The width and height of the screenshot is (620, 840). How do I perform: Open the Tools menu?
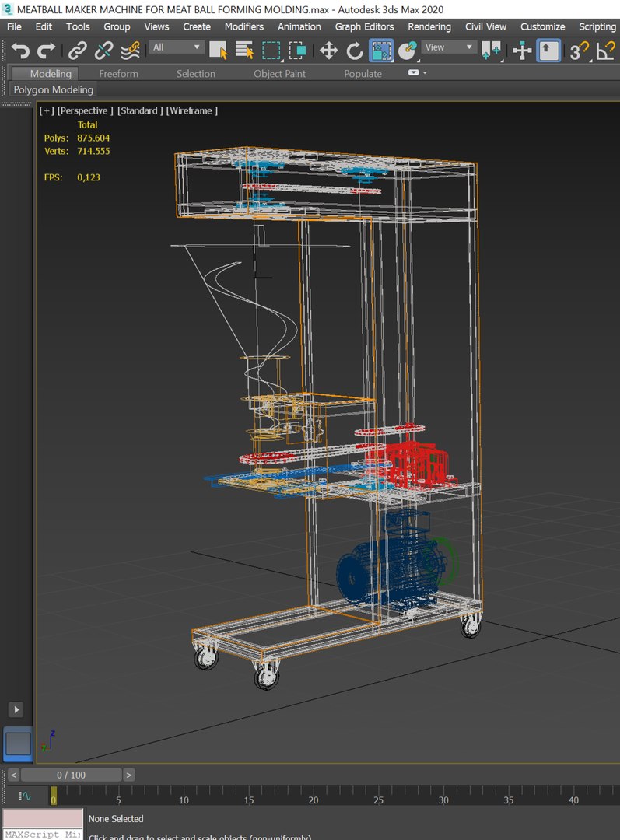point(79,26)
